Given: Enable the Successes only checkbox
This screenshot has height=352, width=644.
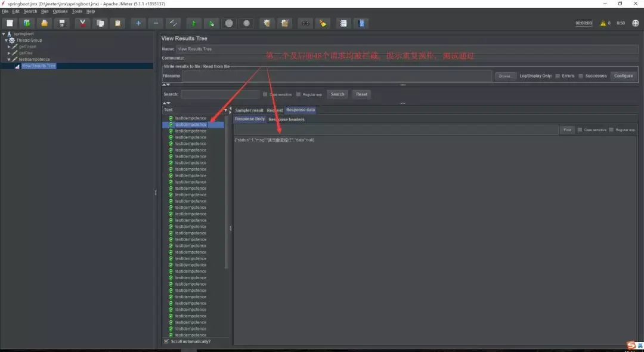Looking at the screenshot, I should click(x=581, y=76).
